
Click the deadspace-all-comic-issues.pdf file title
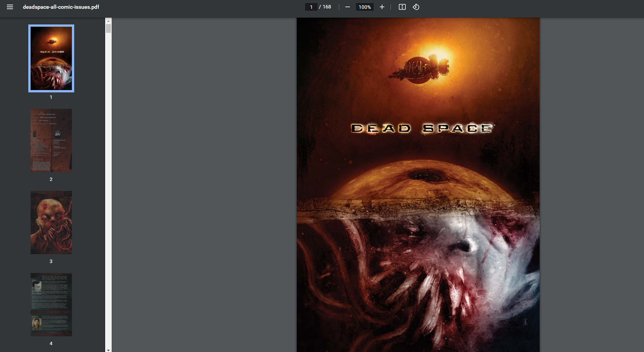click(61, 7)
